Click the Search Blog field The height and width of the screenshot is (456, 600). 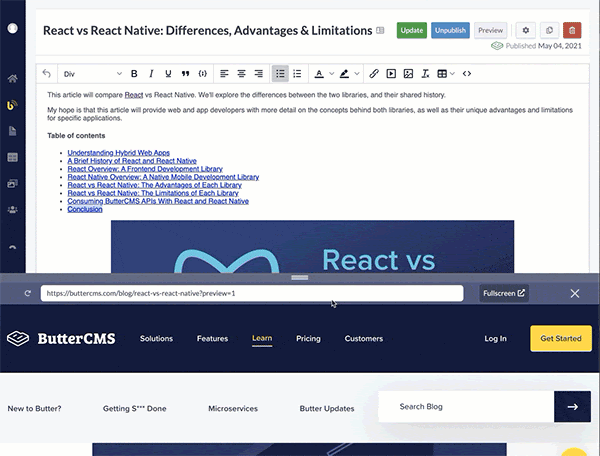[466, 407]
